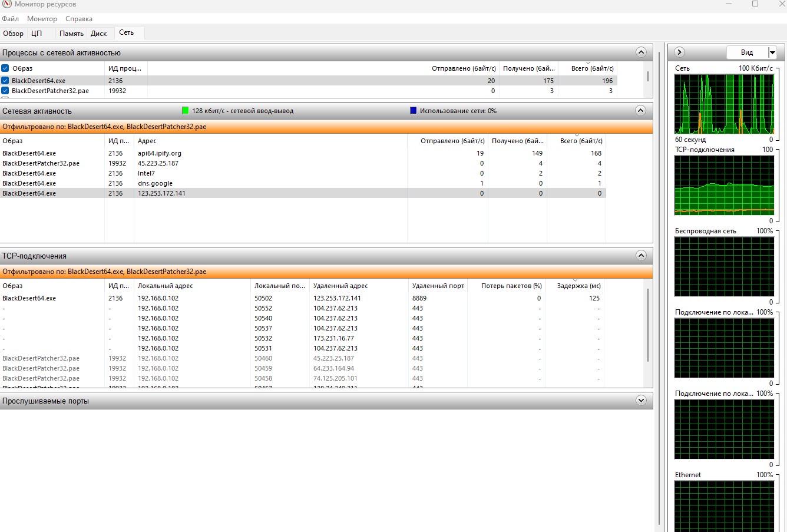Click the Resource Monitor app icon in title bar
The image size is (787, 532).
point(6,5)
